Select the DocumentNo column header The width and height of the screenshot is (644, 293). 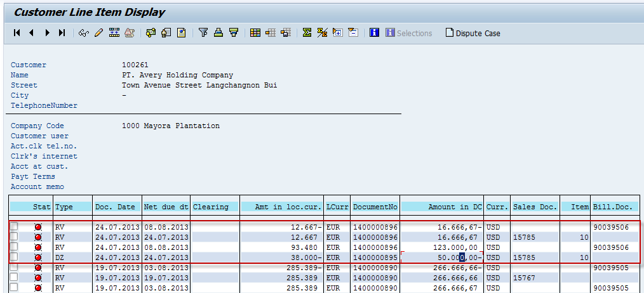[375, 207]
